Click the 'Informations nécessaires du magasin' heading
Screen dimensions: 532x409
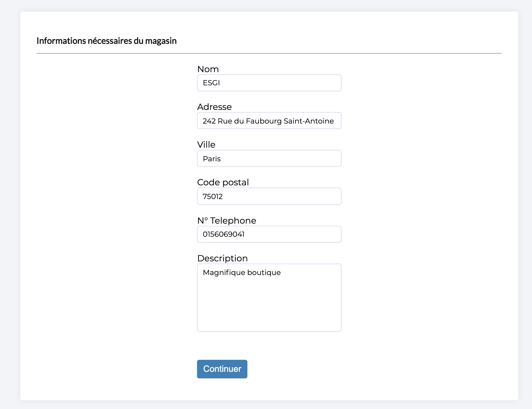[x=106, y=41]
